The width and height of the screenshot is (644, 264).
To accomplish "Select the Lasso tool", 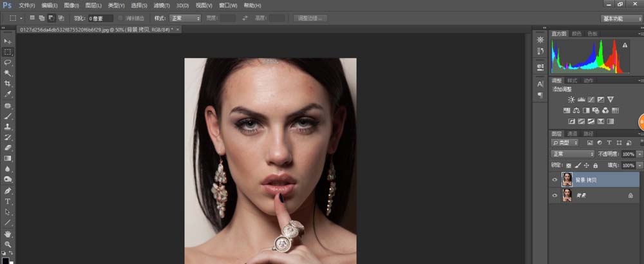I will (x=8, y=62).
